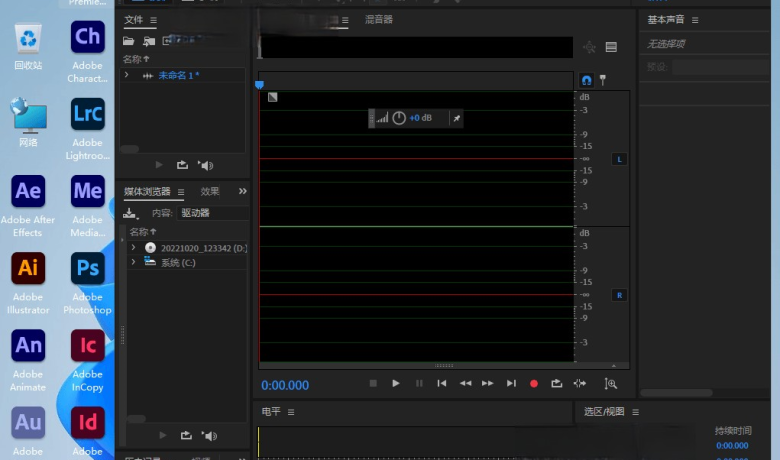
Task: Click the red Record button
Action: [534, 383]
